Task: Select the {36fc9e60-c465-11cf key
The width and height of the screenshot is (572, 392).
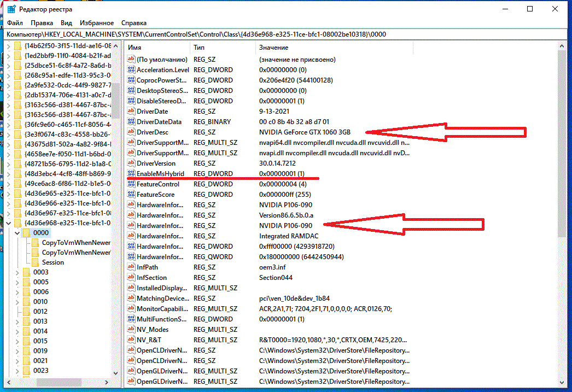Action: click(67, 124)
